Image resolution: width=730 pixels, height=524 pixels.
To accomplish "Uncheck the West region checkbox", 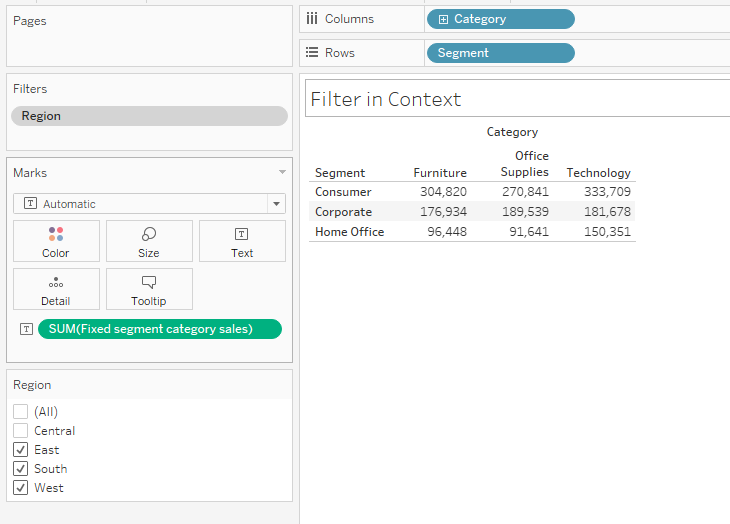I will tap(20, 488).
